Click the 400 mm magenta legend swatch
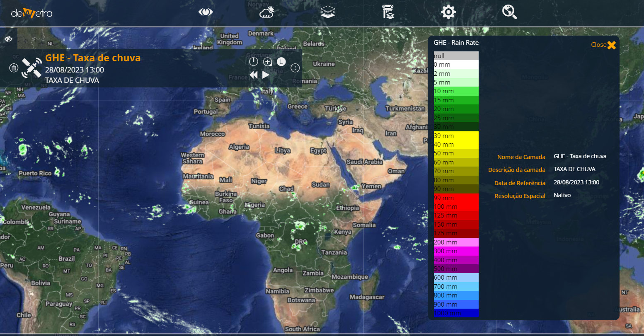The image size is (644, 336). pos(456,260)
